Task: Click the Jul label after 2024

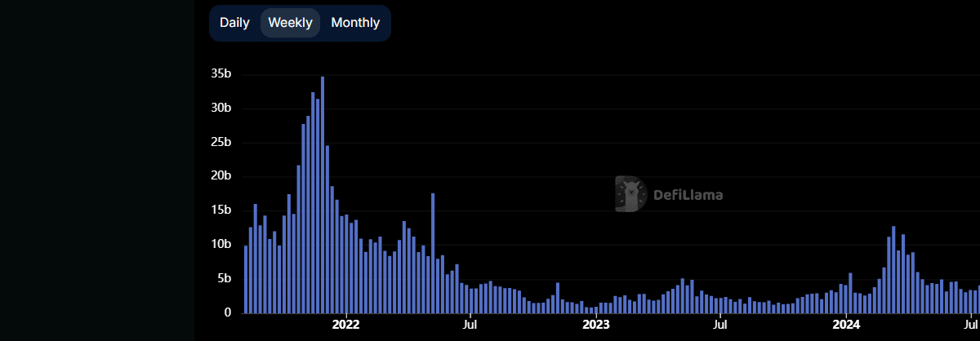Action: click(970, 324)
